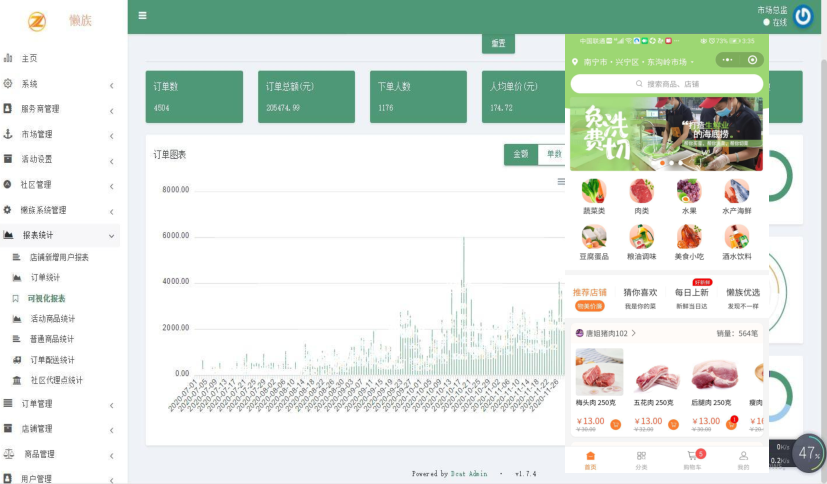Switch to the 猜你喜欢 tab
The width and height of the screenshot is (827, 484).
(640, 292)
